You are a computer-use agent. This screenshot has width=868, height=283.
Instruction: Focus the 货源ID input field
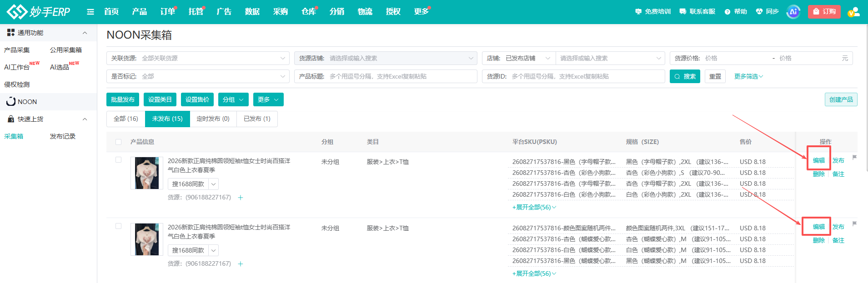click(x=573, y=76)
